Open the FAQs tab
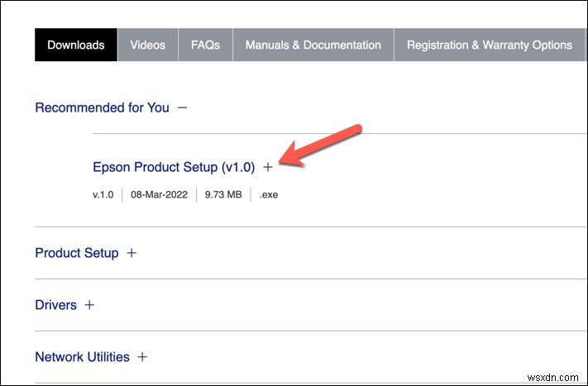This screenshot has width=588, height=386. [205, 45]
